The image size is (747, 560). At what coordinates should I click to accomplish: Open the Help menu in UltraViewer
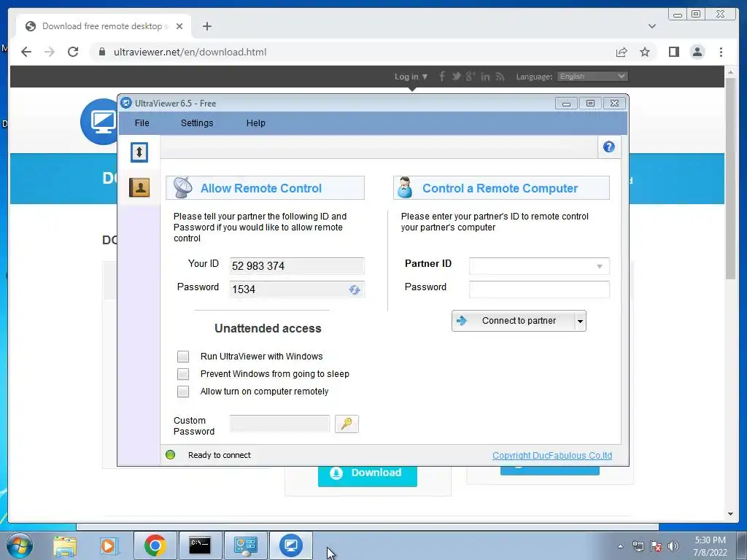point(256,122)
